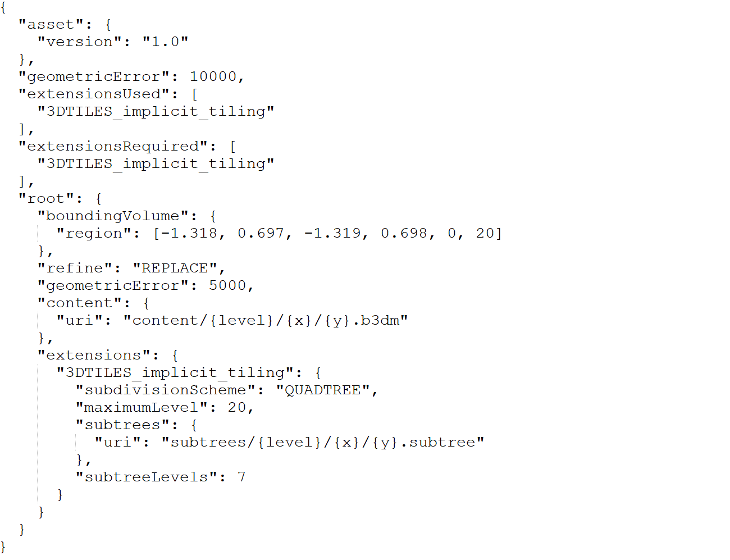Click the "3DTILES_implicit_tiling" string under extensionsRequired
This screenshot has width=730, height=560.
pyautogui.click(x=156, y=163)
